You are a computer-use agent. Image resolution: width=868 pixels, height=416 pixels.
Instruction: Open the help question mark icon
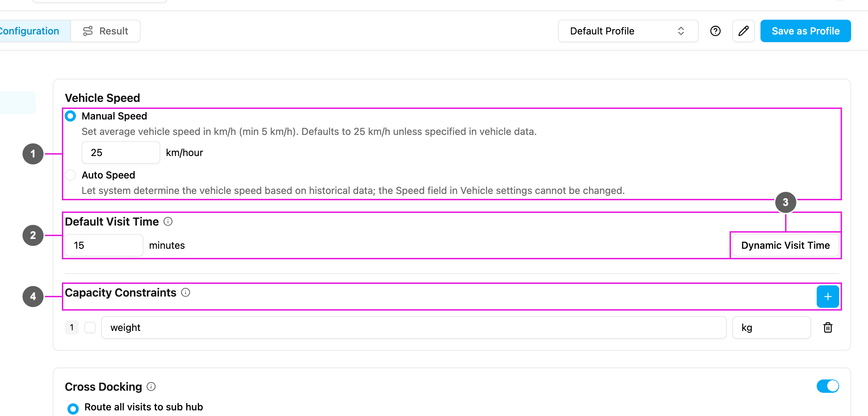click(x=715, y=31)
